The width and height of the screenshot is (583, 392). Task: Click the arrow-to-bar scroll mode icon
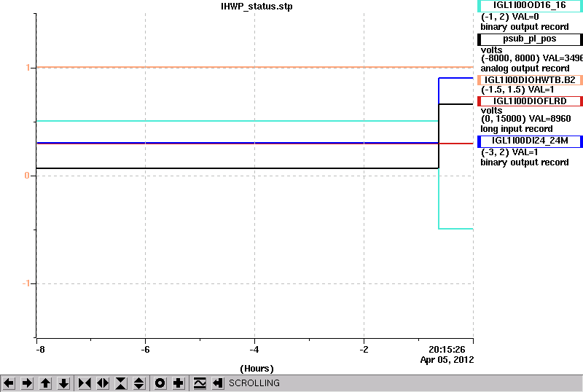218,383
